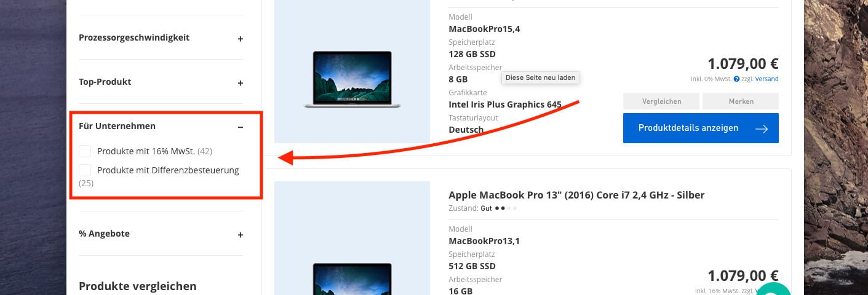Click the Produkte vergleichen heading
This screenshot has height=295, width=868.
click(138, 286)
